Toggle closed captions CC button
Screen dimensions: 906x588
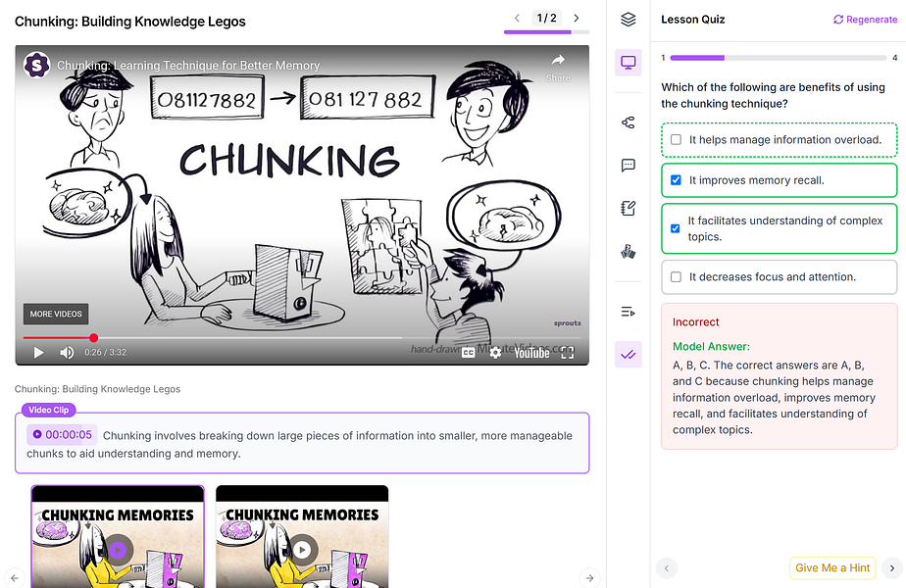(x=468, y=353)
